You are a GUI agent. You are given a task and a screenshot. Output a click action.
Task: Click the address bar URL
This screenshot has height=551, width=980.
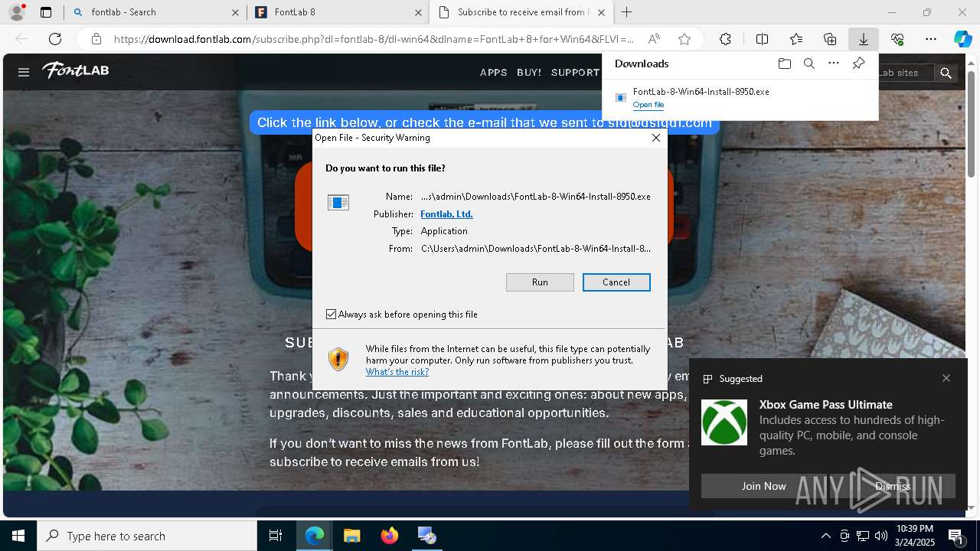(x=374, y=39)
